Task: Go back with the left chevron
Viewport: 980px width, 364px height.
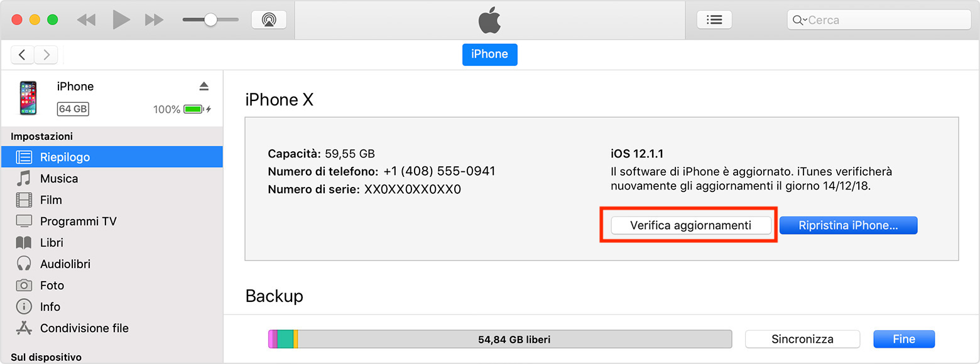Action: pos(23,55)
